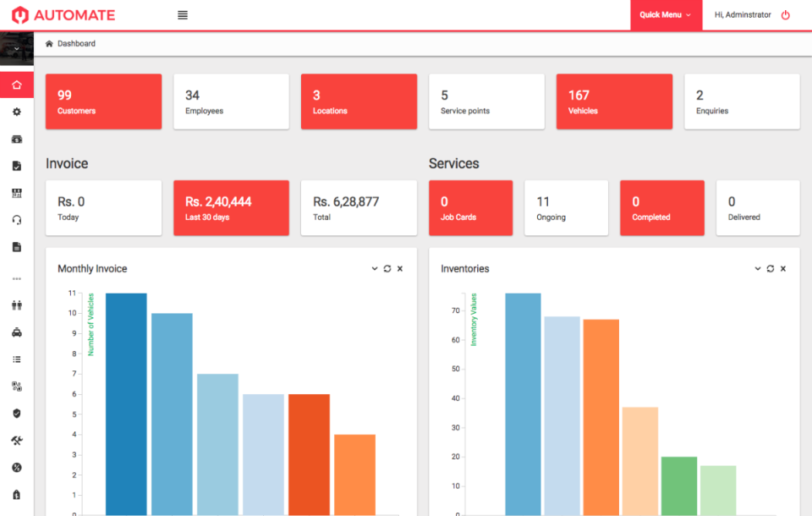Image resolution: width=812 pixels, height=516 pixels.
Task: Select the settings gear icon in sidebar
Action: coord(17,111)
